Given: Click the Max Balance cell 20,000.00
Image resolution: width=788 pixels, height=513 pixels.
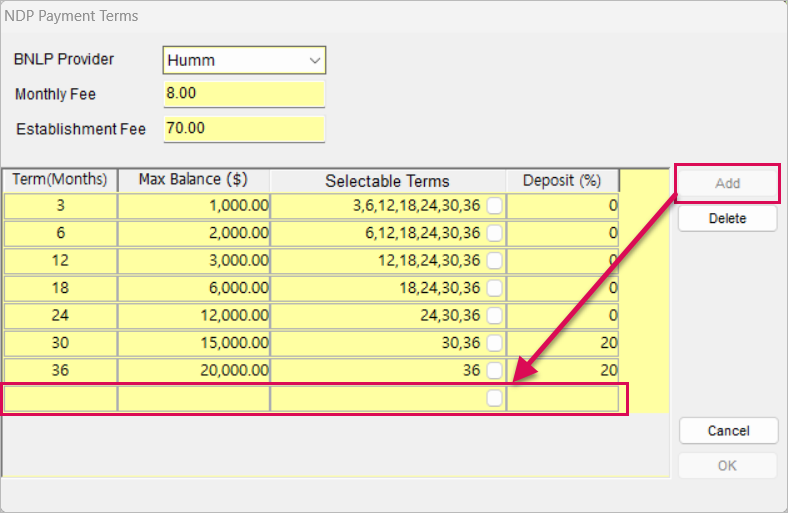Looking at the screenshot, I should pos(194,370).
